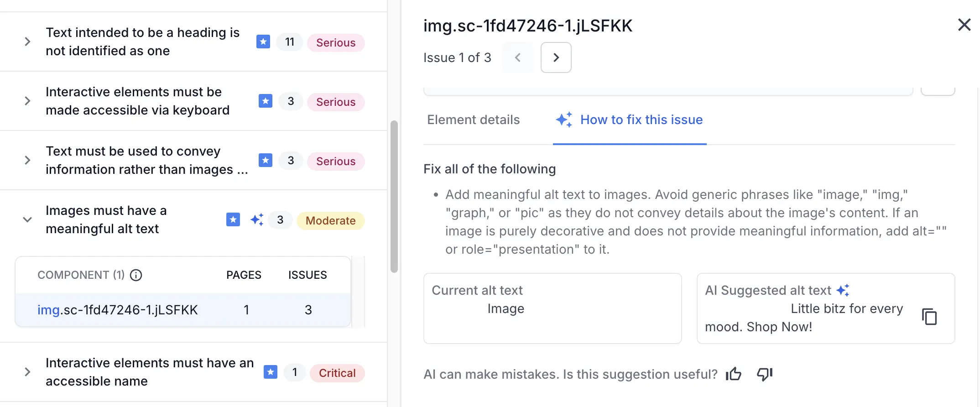Click star badge on accessible name row
Viewport: 980px width, 407px height.
point(271,372)
